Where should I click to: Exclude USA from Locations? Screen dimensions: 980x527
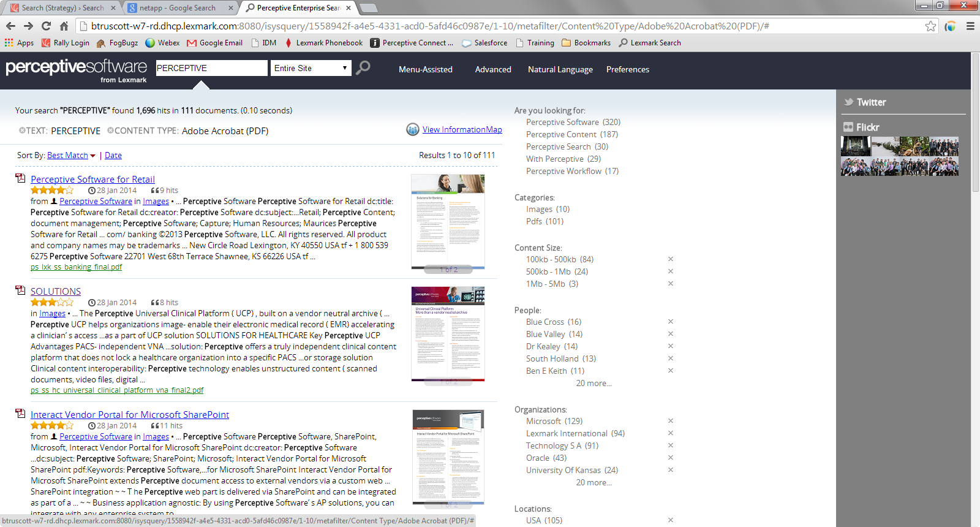tap(671, 520)
